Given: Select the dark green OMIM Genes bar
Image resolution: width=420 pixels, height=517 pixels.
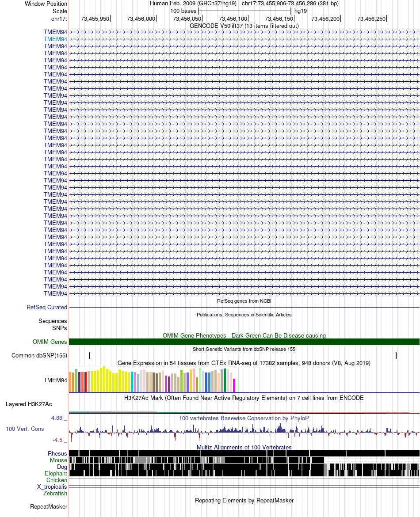Looking at the screenshot, I should click(244, 342).
